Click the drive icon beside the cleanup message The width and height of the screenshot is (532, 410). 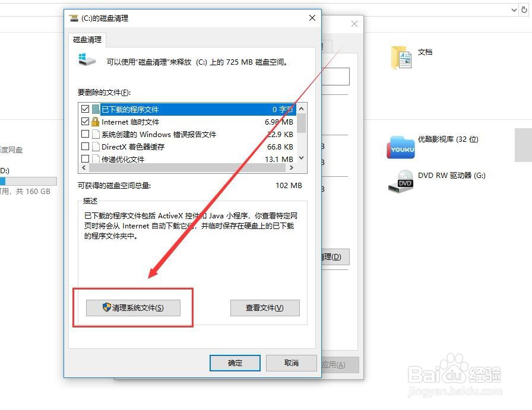coord(87,60)
